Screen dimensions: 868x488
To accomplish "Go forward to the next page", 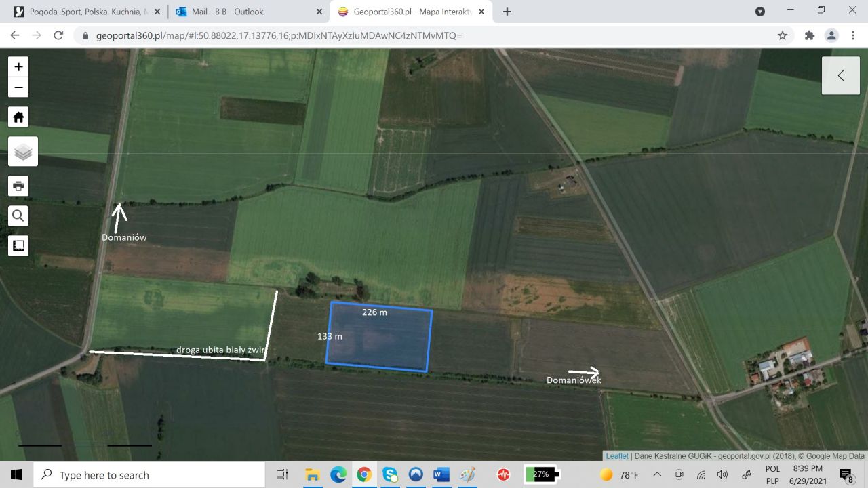I will tap(37, 35).
